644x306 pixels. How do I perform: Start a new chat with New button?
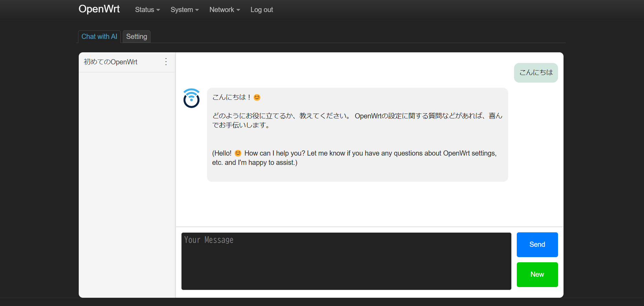coord(537,274)
